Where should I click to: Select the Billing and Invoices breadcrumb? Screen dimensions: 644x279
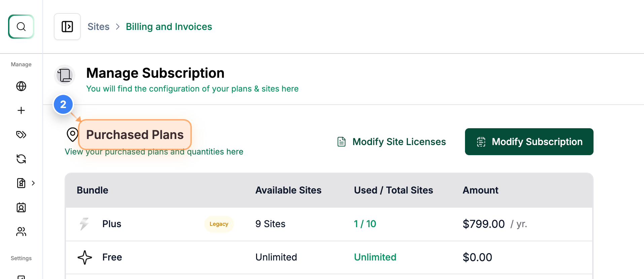tap(169, 26)
